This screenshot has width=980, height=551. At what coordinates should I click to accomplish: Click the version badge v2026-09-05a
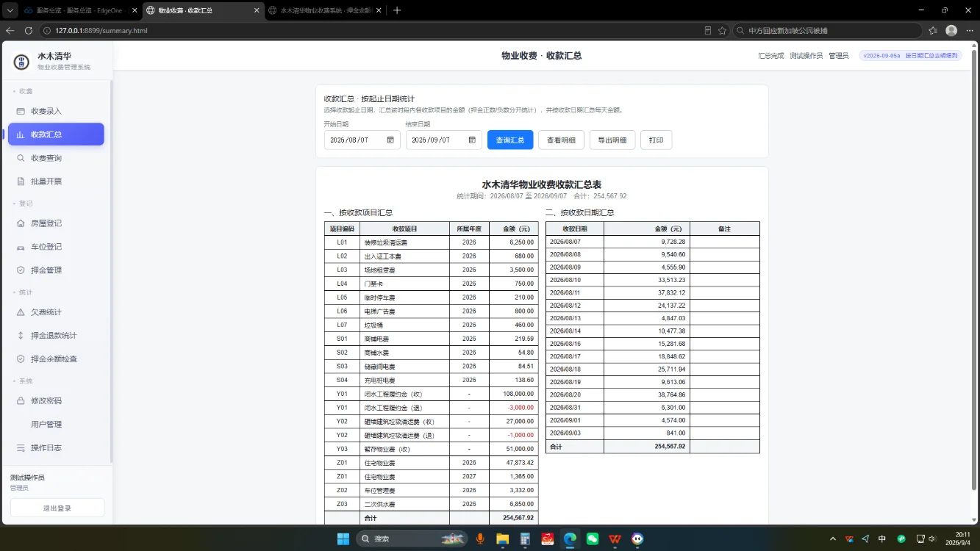[910, 56]
